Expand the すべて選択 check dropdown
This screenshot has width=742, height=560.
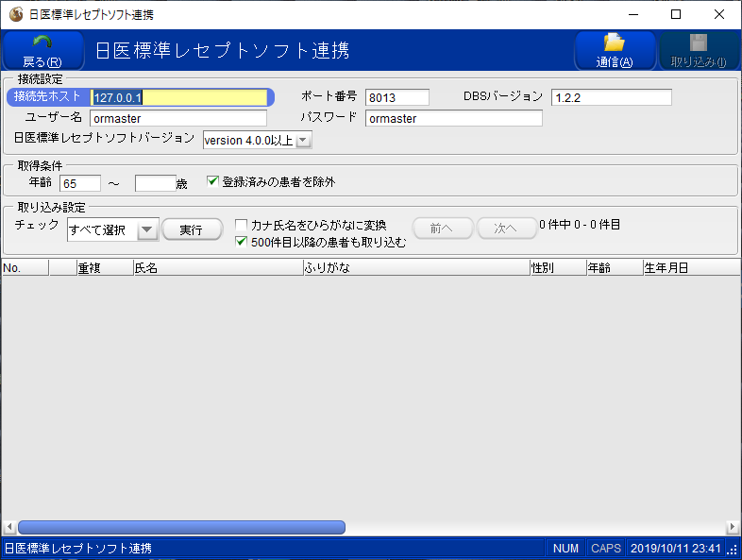(x=146, y=229)
